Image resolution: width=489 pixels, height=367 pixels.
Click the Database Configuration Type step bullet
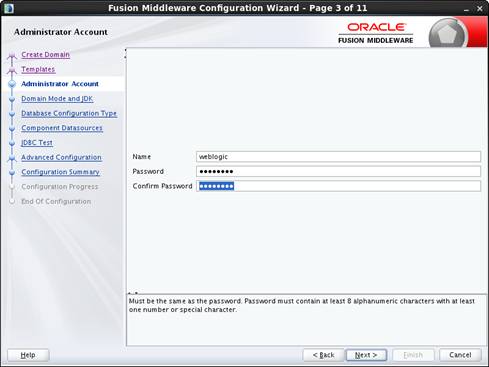pyautogui.click(x=12, y=114)
